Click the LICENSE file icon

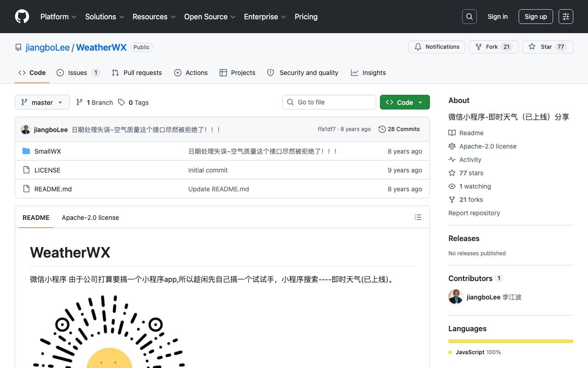coord(26,170)
